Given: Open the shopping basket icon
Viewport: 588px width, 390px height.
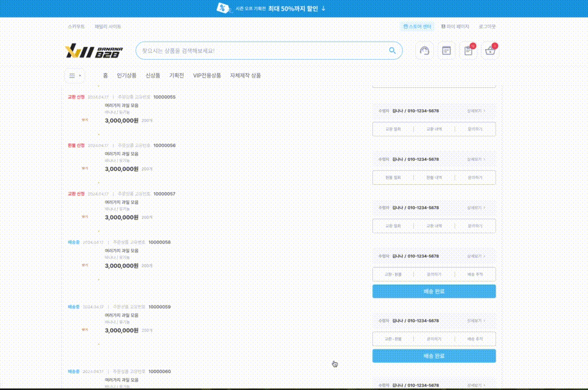Looking at the screenshot, I should pos(490,51).
